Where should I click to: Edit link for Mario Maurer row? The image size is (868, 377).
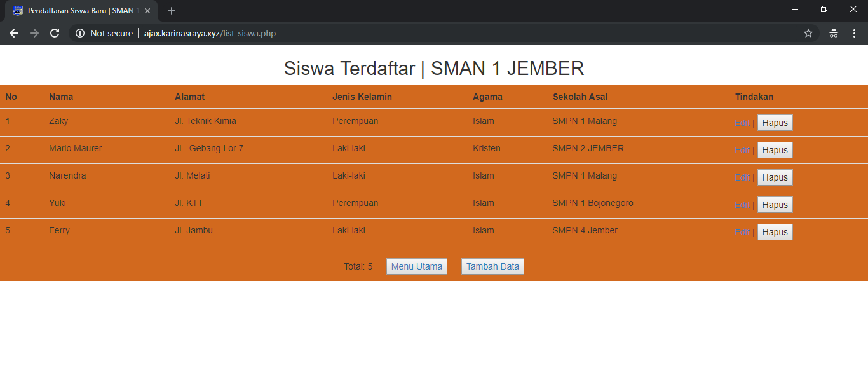click(742, 150)
